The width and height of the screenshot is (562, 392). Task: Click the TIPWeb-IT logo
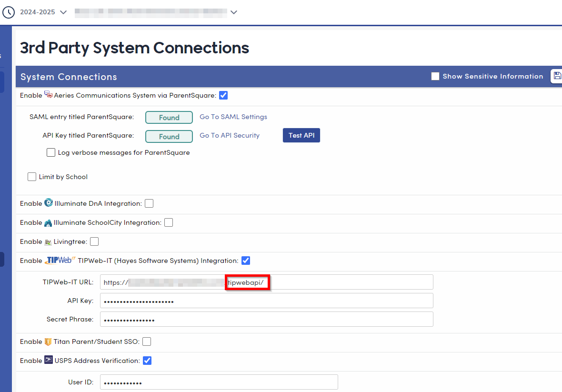click(60, 261)
